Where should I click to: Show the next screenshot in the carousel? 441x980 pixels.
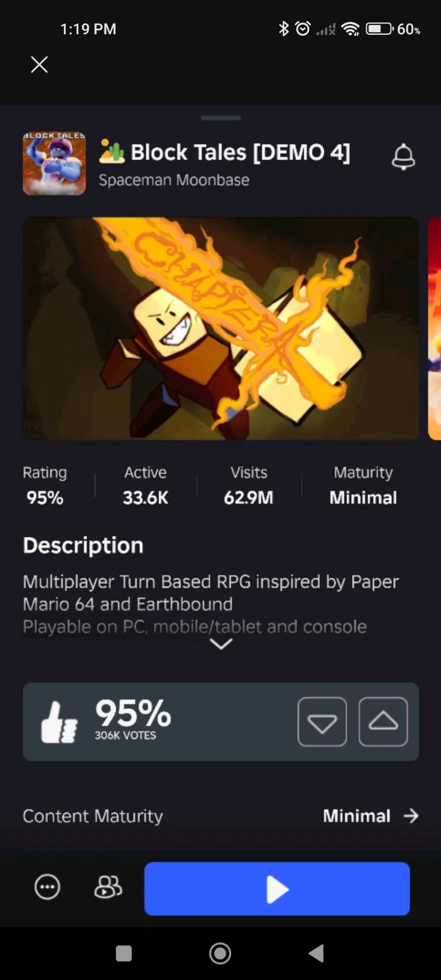(x=435, y=328)
